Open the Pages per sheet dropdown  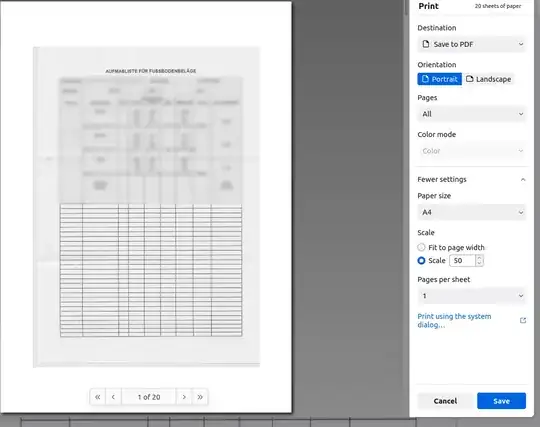click(x=472, y=295)
